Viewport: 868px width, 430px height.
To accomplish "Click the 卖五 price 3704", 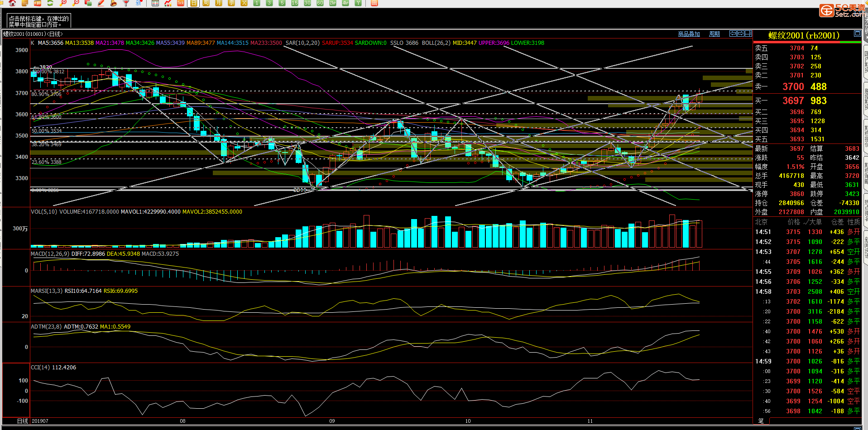I will pyautogui.click(x=797, y=48).
